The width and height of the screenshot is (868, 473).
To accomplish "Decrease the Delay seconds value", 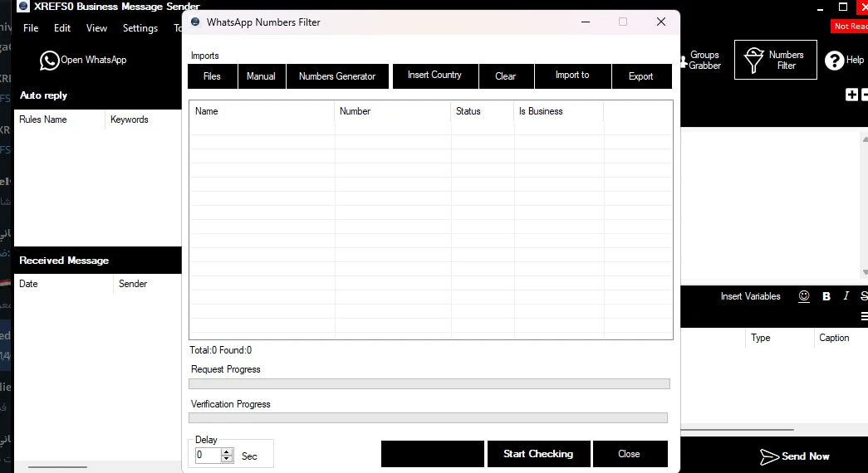I will [x=227, y=459].
